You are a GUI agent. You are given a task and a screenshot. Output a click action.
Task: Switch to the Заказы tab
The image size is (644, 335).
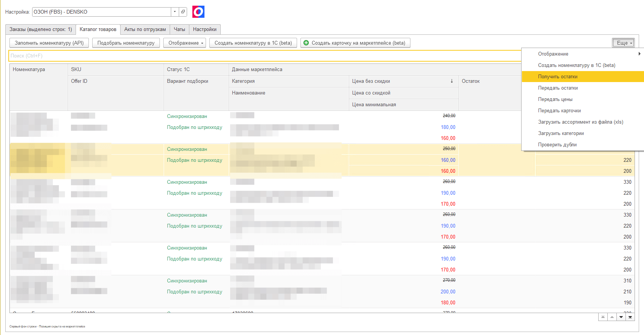pyautogui.click(x=40, y=29)
